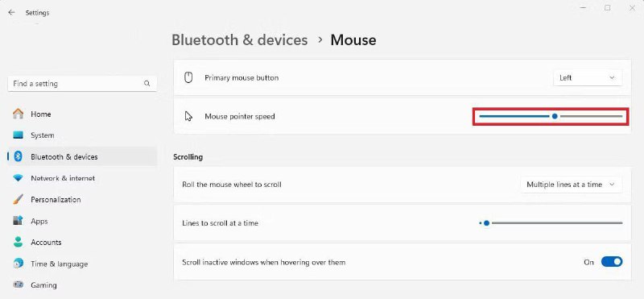The width and height of the screenshot is (644, 299).
Task: Click the Bluetooth icon in sidebar
Action: click(x=18, y=156)
